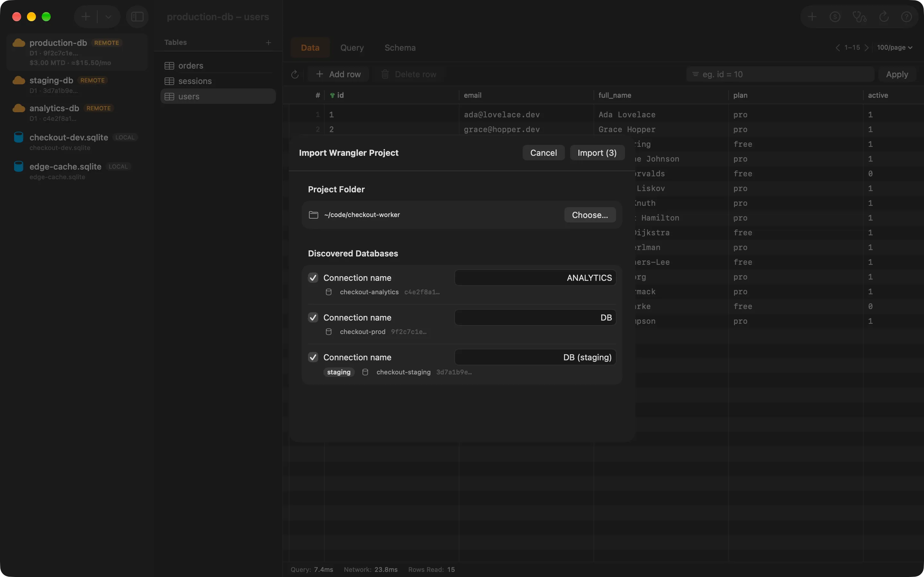Expand the new connection dropdown chevron
Screen dimensions: 924x577
tap(108, 17)
